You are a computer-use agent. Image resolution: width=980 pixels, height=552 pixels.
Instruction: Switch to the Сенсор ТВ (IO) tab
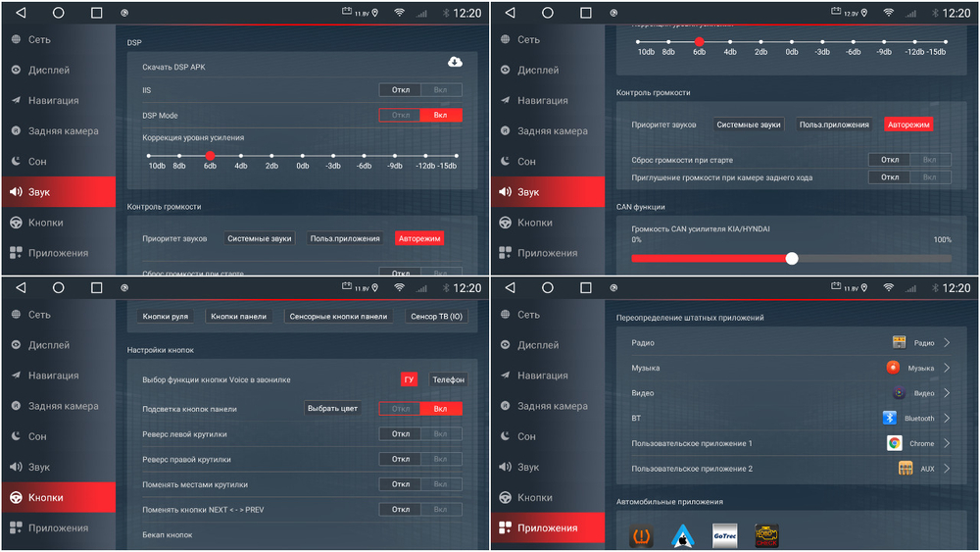436,317
